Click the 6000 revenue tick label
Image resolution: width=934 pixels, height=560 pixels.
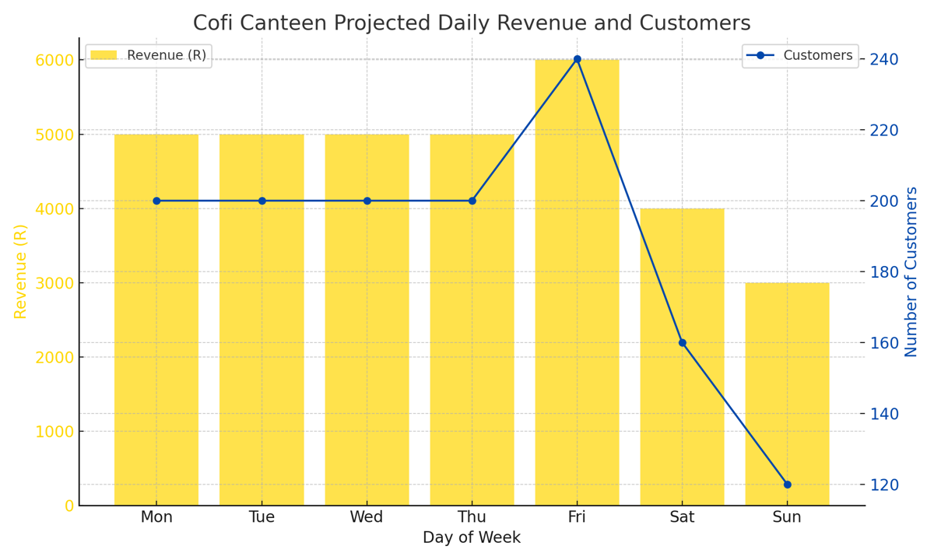click(x=54, y=60)
